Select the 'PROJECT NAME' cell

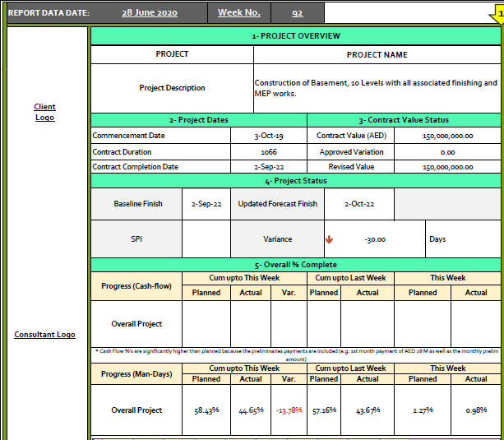click(377, 54)
